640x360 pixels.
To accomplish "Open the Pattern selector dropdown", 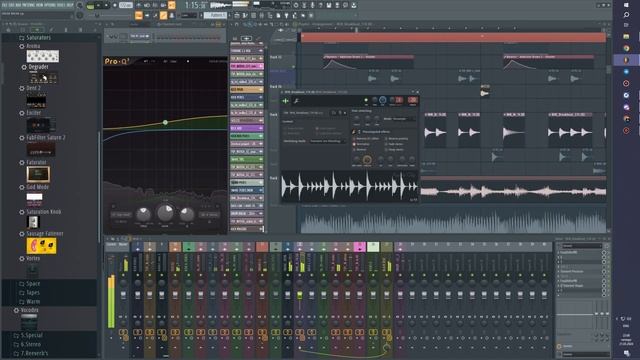I will [x=215, y=16].
